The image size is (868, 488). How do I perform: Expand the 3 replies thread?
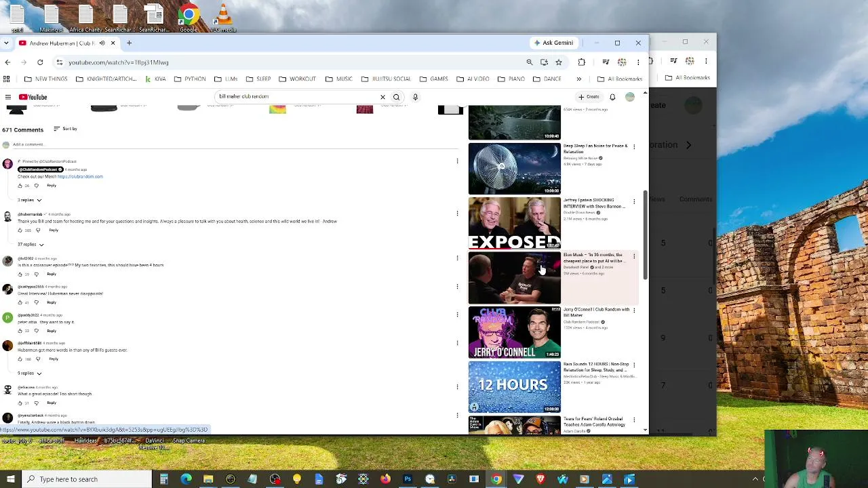30,201
